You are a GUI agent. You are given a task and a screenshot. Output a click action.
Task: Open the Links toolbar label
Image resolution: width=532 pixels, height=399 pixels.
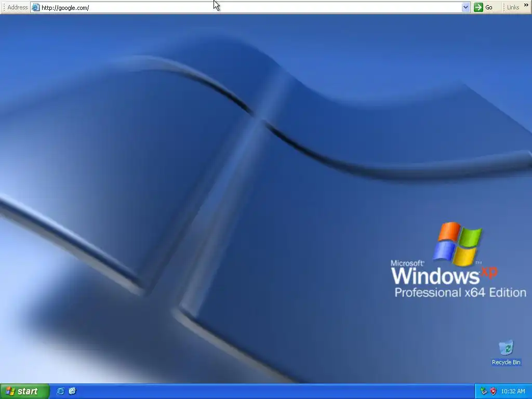point(513,7)
